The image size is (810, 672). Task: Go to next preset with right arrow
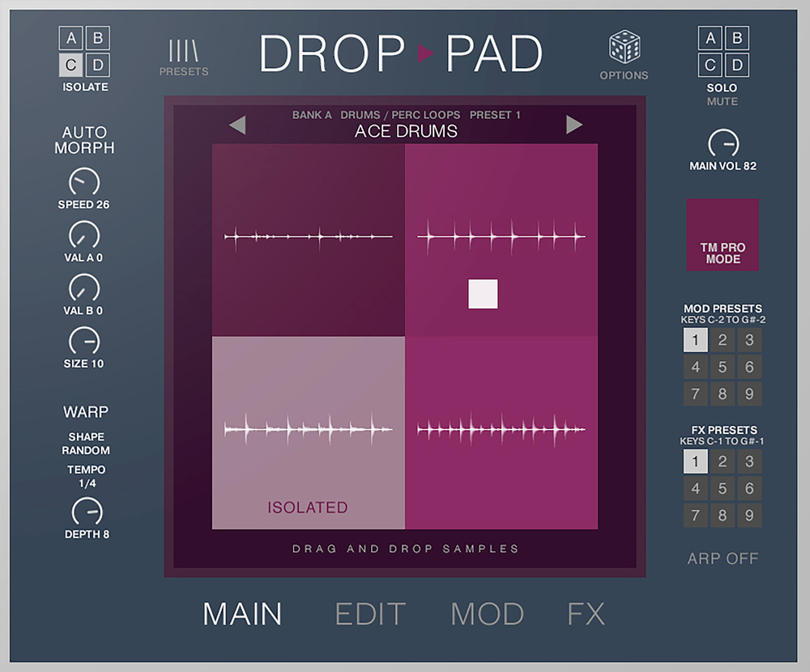point(574,125)
